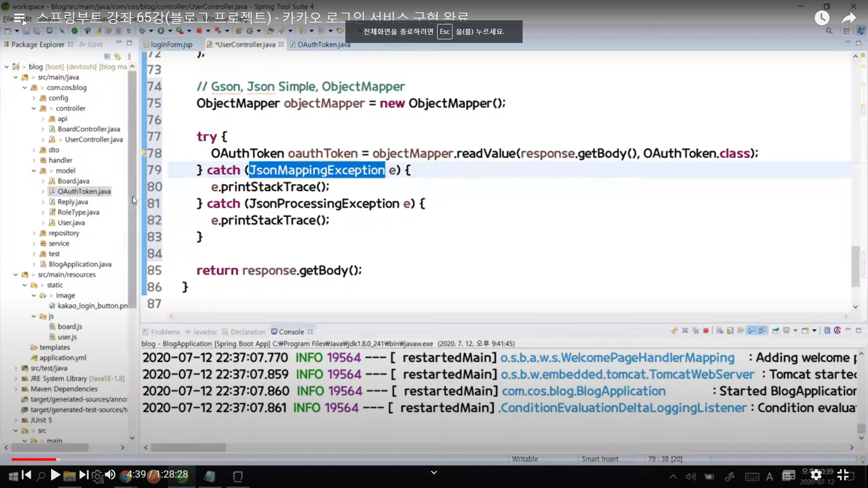Open the Problems tab

tap(161, 332)
